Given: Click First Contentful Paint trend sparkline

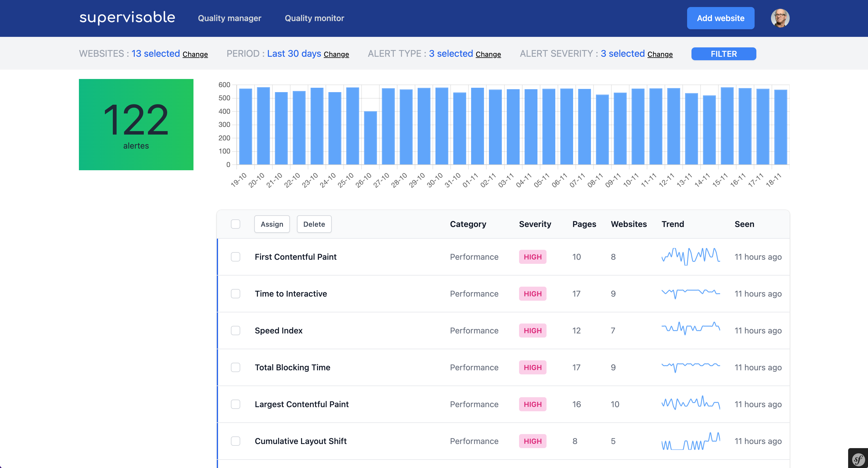Looking at the screenshot, I should (690, 257).
